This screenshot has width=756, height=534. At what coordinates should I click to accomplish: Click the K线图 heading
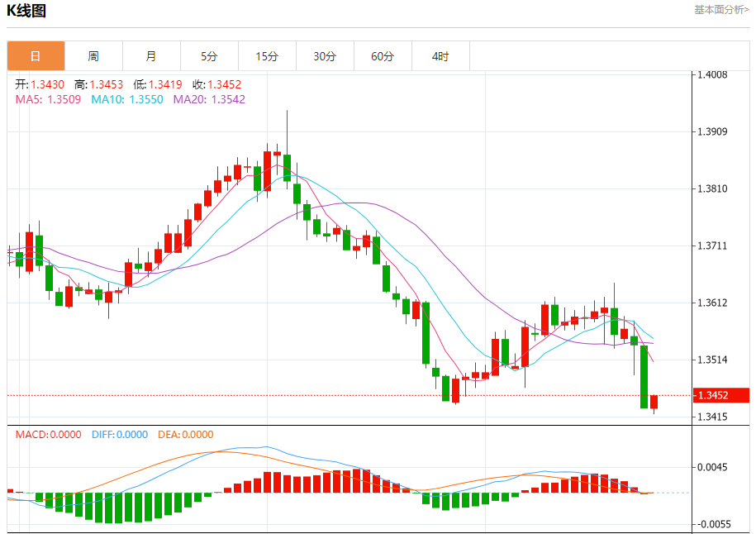coord(26,11)
